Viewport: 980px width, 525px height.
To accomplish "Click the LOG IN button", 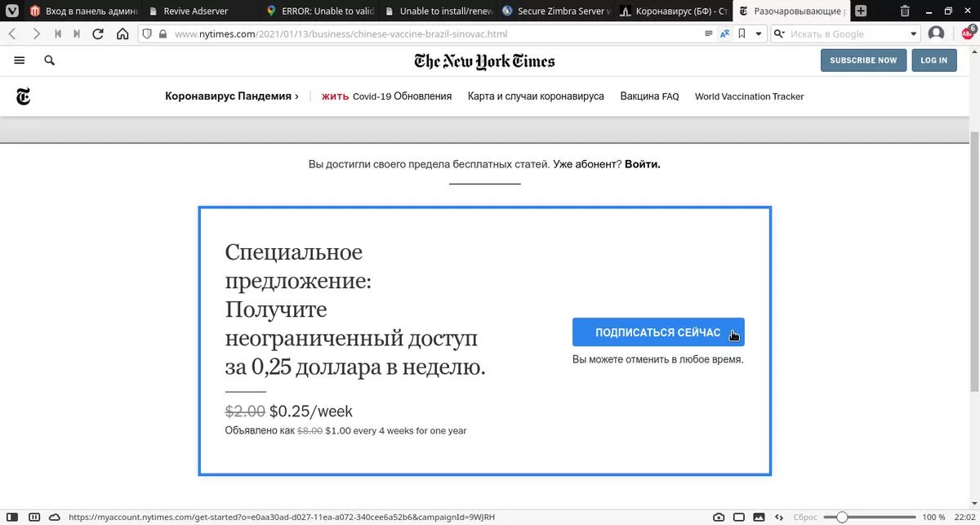I will tap(933, 60).
